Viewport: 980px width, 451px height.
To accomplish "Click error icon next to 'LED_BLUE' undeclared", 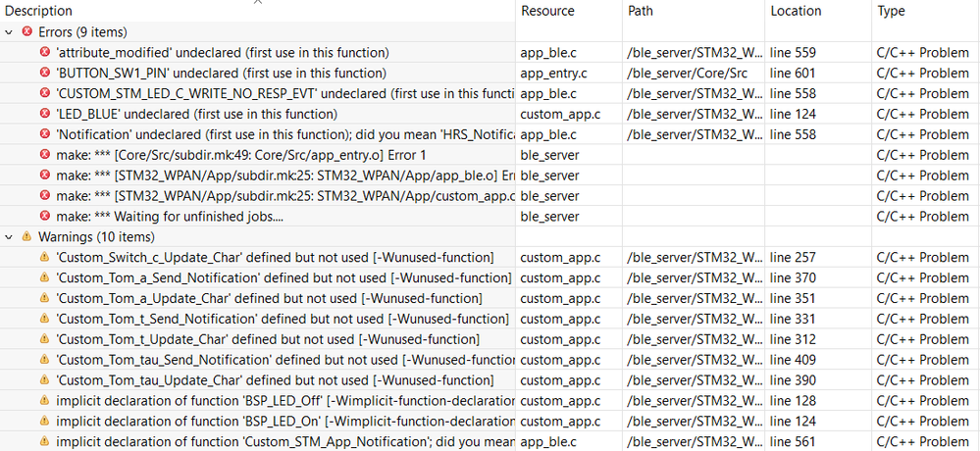I will tap(45, 114).
